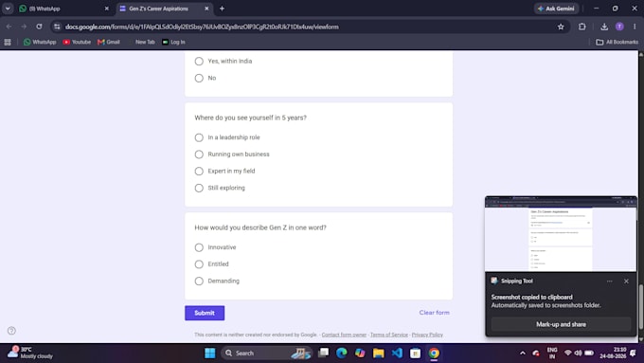Open the Snipping Tool notification options menu

610,281
